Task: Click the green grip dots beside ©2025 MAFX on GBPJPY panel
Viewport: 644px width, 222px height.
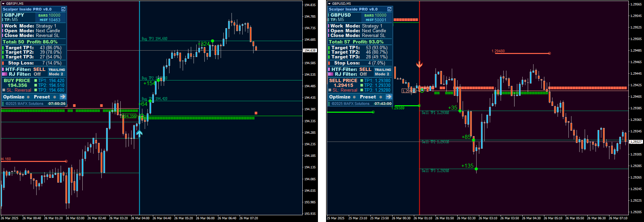Action: 3,104
